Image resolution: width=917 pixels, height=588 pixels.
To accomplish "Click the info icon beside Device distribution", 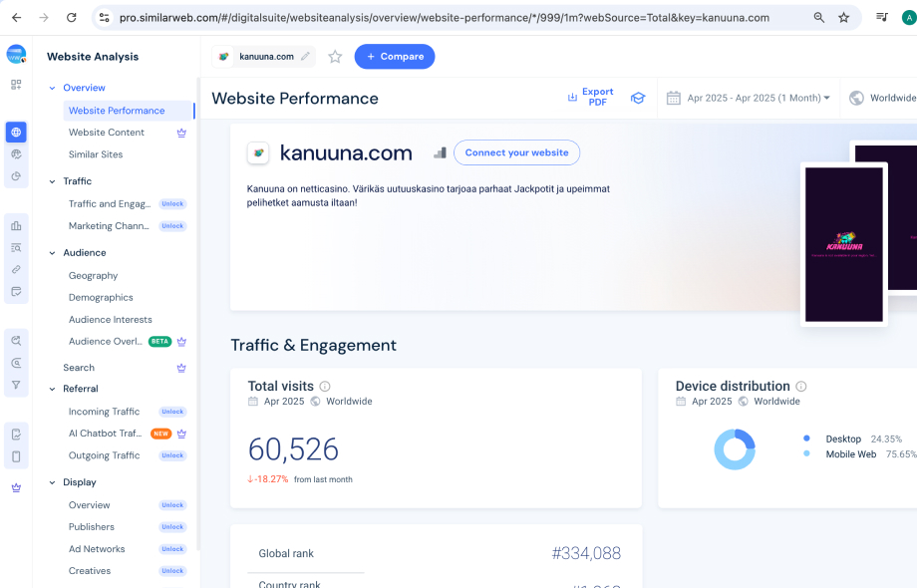I will point(801,387).
